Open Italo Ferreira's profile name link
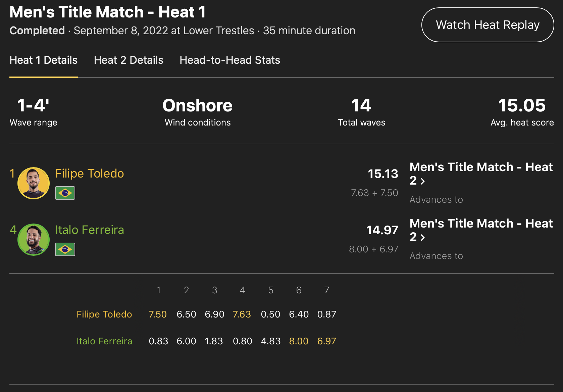This screenshot has width=563, height=392. (x=90, y=230)
